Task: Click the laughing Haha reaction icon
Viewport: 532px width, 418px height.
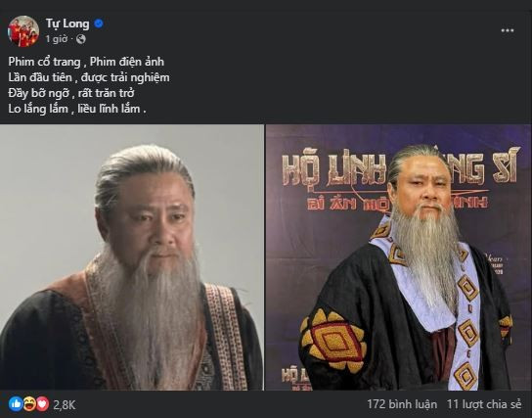Action: click(29, 404)
